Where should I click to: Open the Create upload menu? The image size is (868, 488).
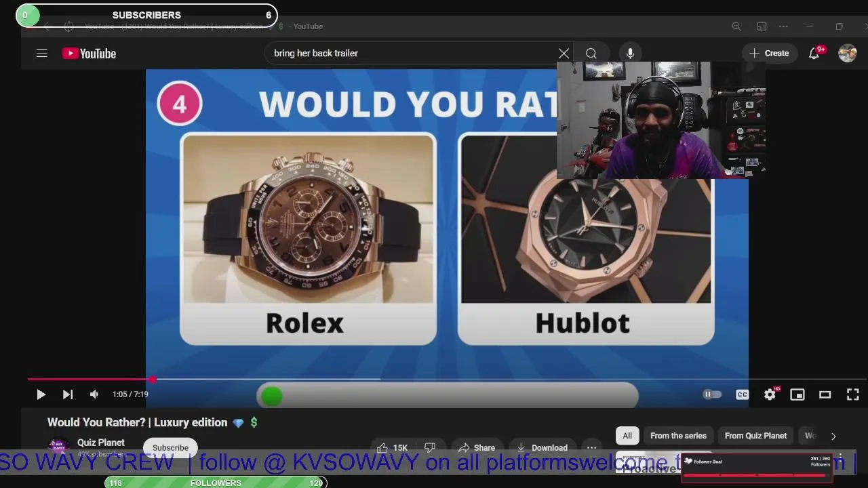pyautogui.click(x=769, y=54)
